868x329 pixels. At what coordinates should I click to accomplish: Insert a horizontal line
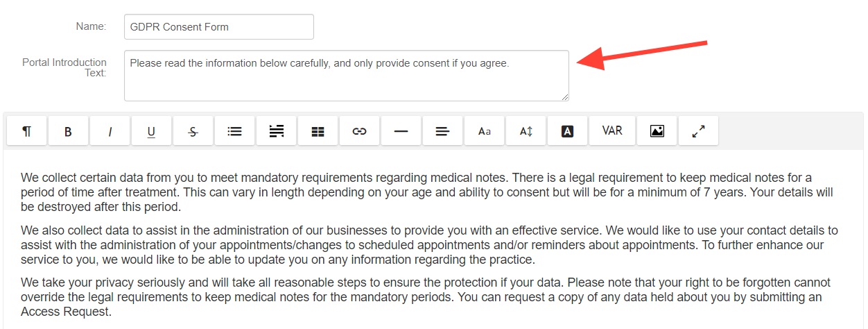(401, 131)
